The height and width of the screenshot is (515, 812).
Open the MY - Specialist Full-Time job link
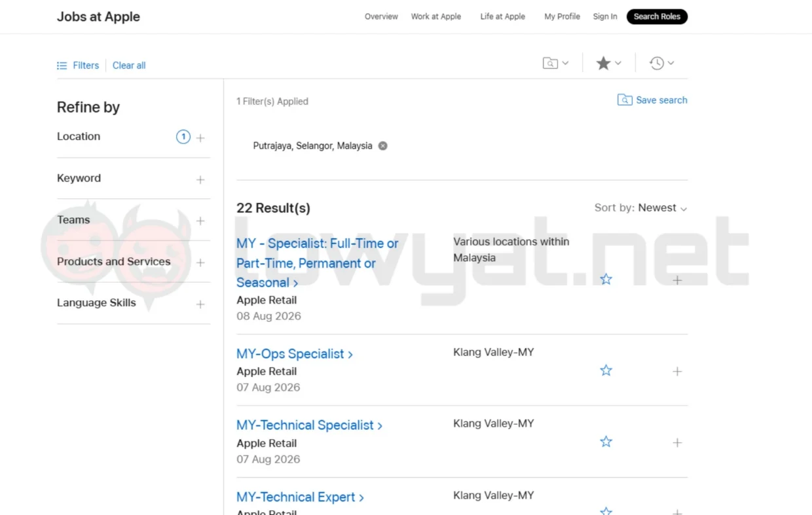pos(318,263)
